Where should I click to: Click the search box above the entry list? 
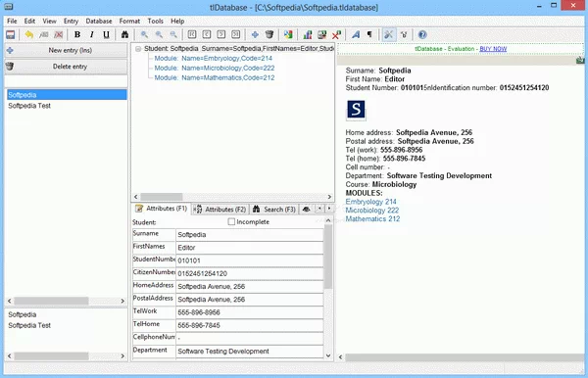coord(66,81)
